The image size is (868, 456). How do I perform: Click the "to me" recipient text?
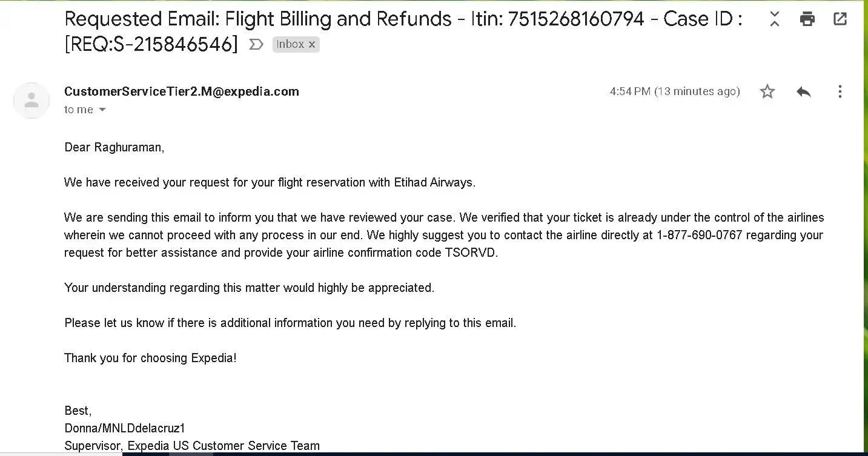pyautogui.click(x=79, y=110)
